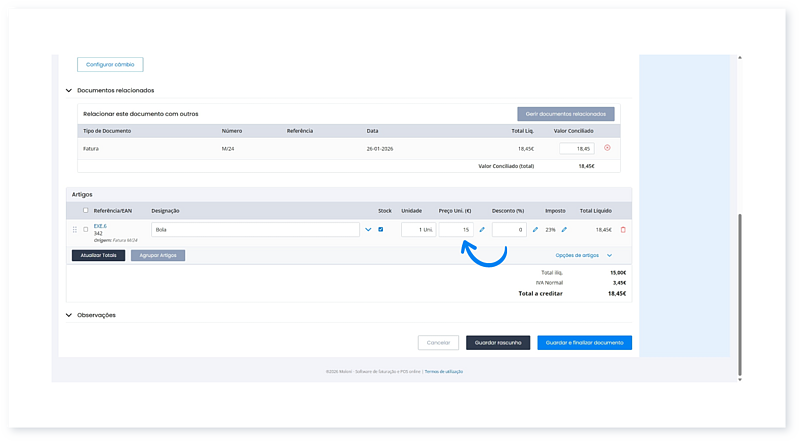Tick the select-all checkbox in Artigos header

click(86, 211)
